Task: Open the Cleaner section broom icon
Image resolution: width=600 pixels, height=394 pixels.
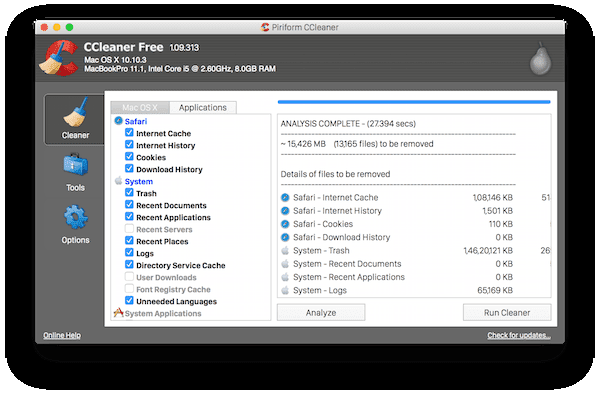Action: click(75, 112)
